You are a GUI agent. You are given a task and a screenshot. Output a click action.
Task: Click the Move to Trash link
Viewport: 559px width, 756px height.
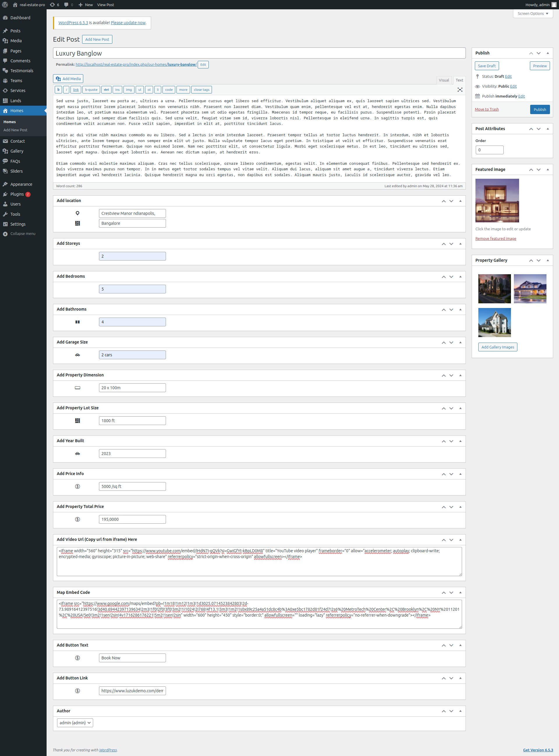point(487,109)
